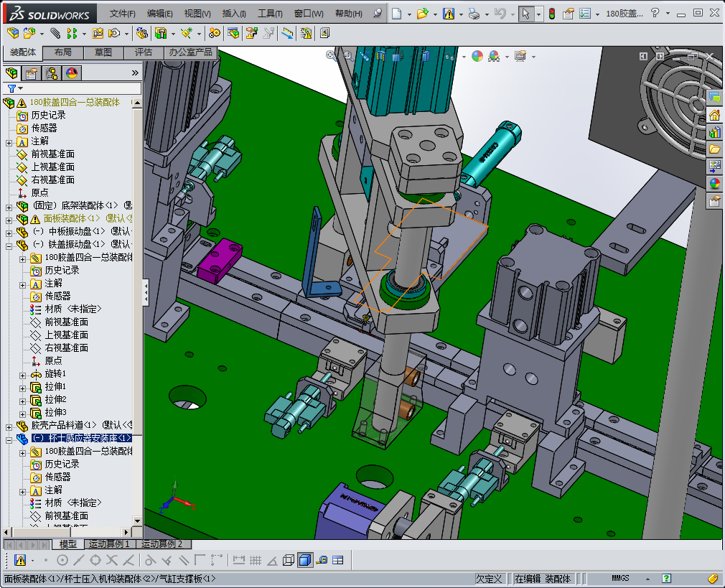725x588 pixels.
Task: Switch to the 运动算例1 tab
Action: pos(109,544)
